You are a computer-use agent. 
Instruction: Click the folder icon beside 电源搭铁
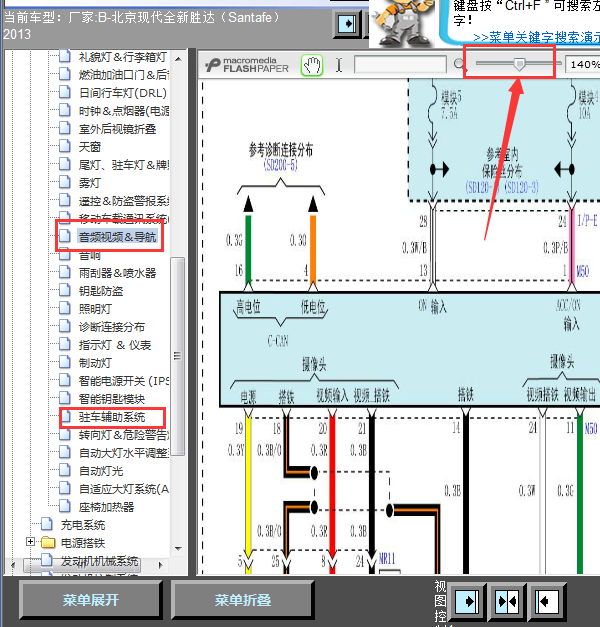coord(48,543)
